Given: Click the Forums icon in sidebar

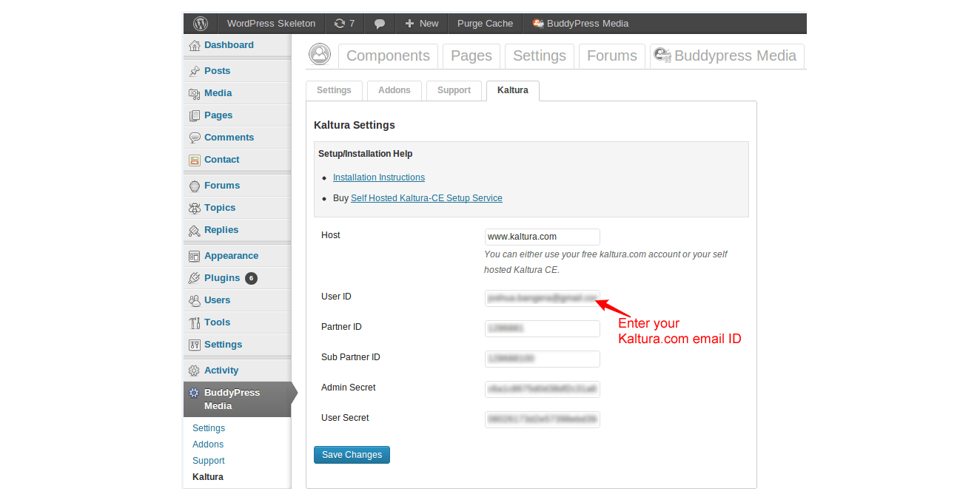Looking at the screenshot, I should (x=195, y=186).
